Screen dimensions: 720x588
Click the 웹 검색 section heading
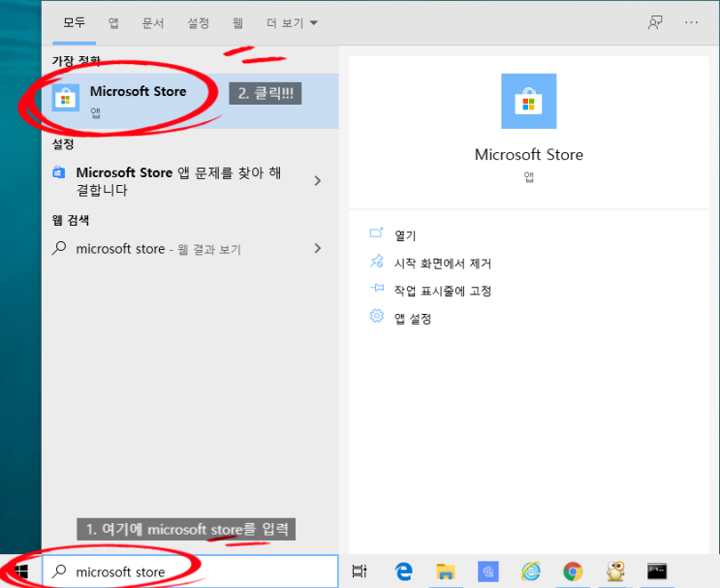70,220
